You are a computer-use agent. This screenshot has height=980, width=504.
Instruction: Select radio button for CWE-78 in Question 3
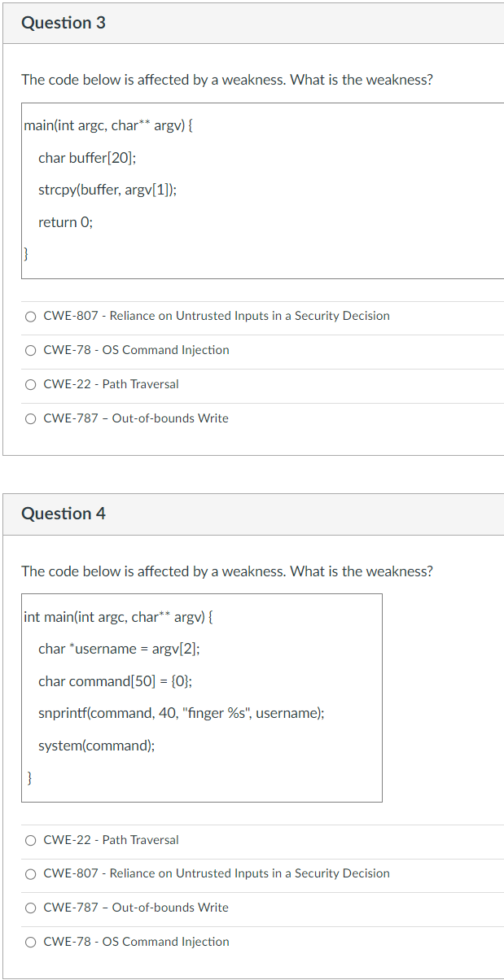[30, 350]
